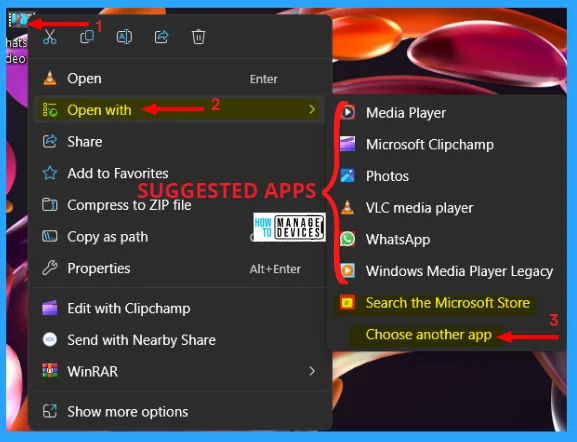Viewport: 577px width, 442px height.
Task: Click the Show more options icon
Action: (x=50, y=411)
